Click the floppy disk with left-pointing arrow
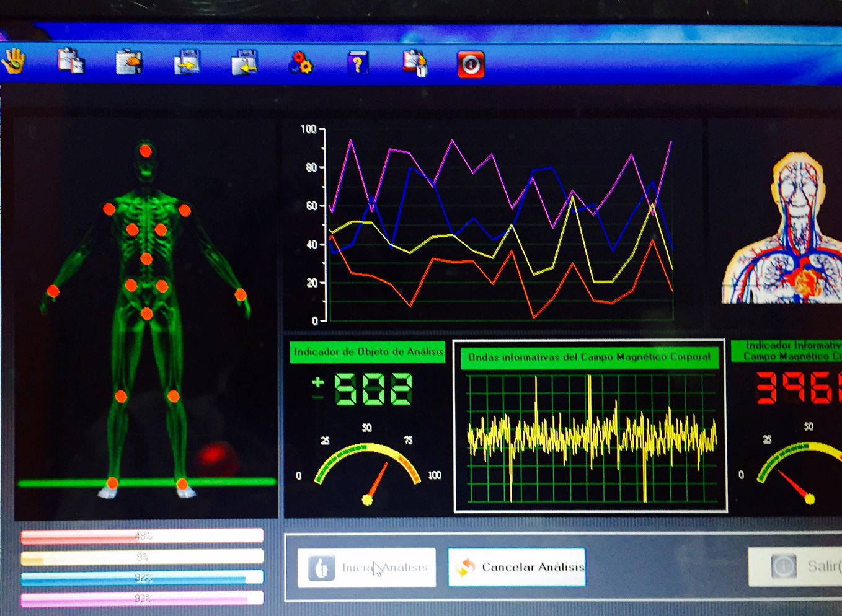 [x=244, y=62]
